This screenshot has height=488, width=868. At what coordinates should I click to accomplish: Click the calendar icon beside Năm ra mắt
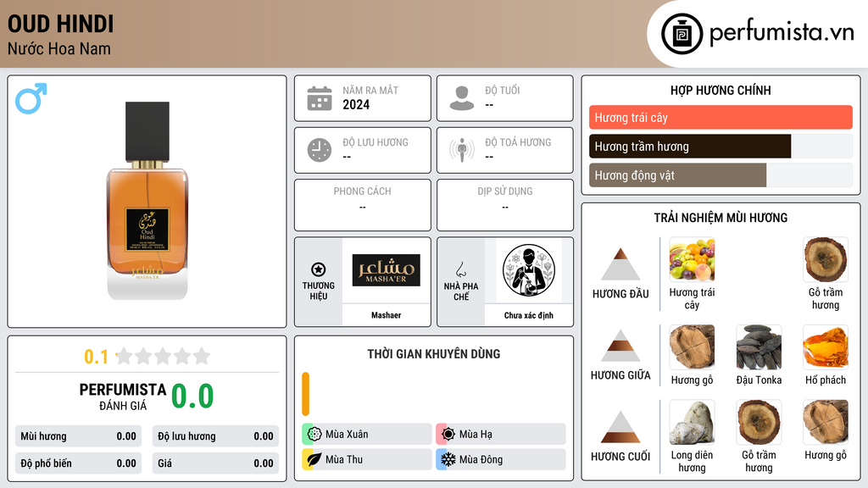(320, 98)
